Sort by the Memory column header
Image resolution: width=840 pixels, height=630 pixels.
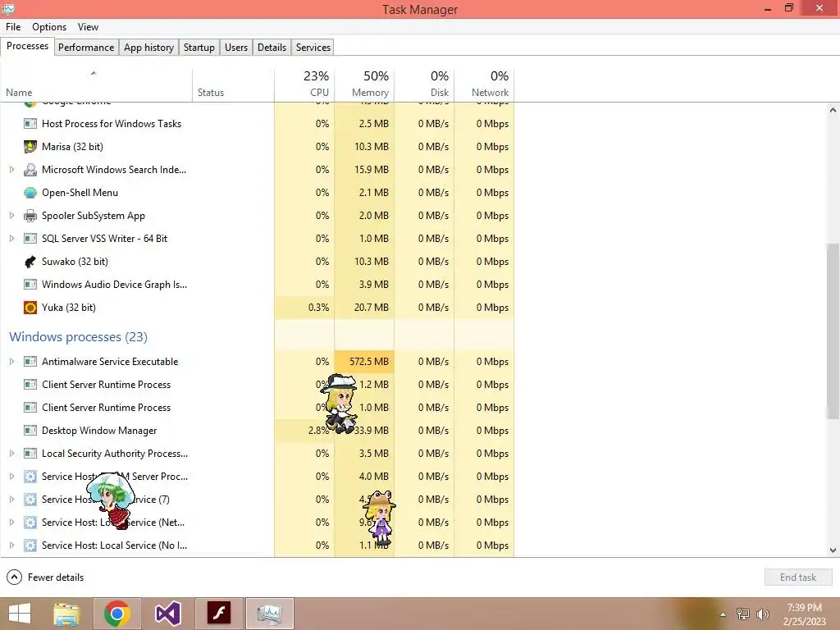pos(364,84)
